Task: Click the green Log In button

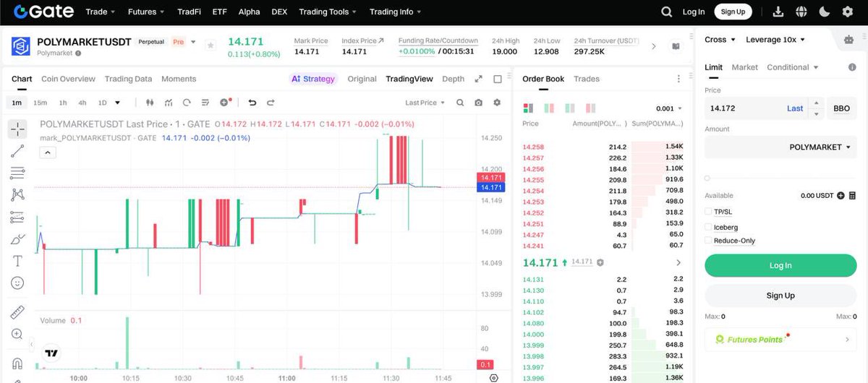Action: (x=780, y=265)
